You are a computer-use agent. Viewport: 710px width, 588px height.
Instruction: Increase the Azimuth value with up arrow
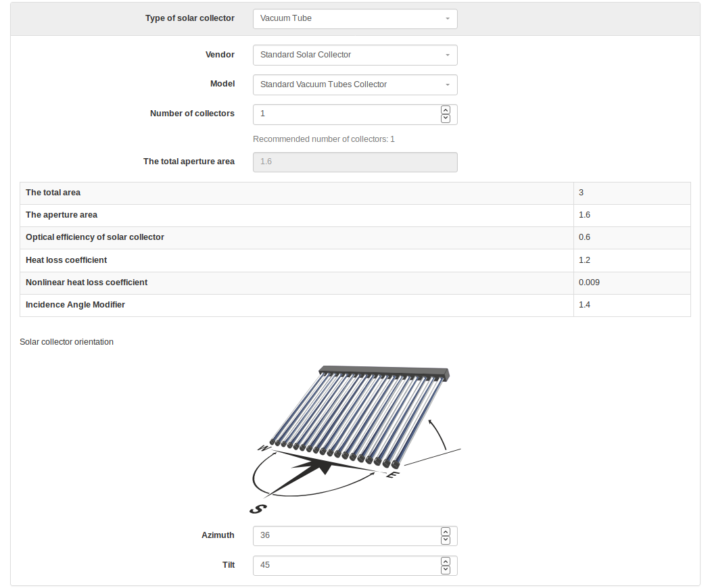tap(446, 531)
